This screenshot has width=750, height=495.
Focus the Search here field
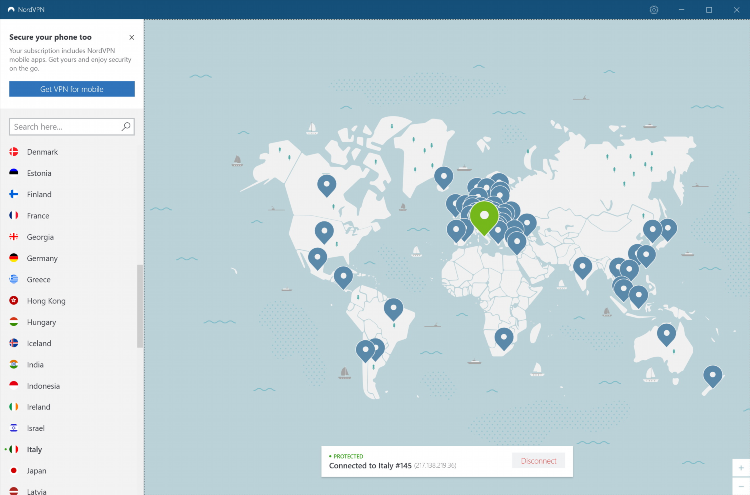coord(72,127)
